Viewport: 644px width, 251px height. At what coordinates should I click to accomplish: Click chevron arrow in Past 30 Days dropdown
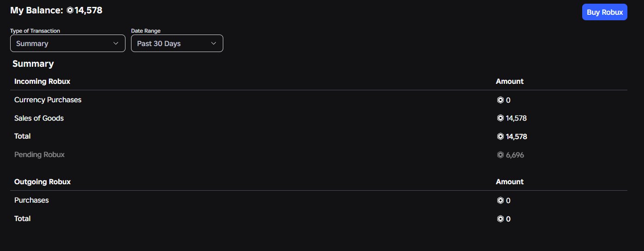(214, 43)
